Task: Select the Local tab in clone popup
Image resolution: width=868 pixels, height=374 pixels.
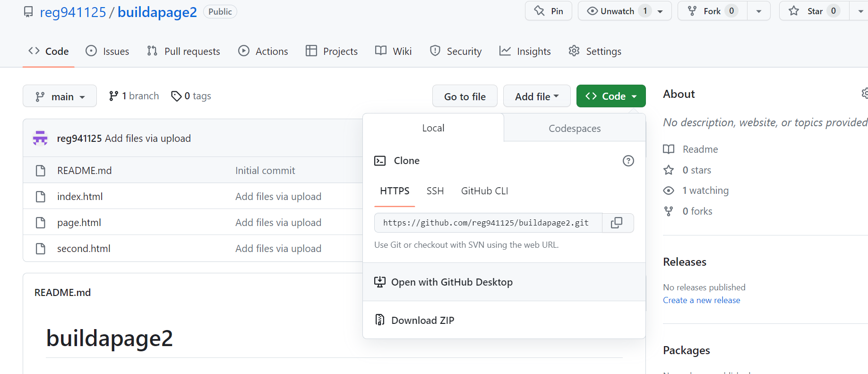Action: (433, 128)
